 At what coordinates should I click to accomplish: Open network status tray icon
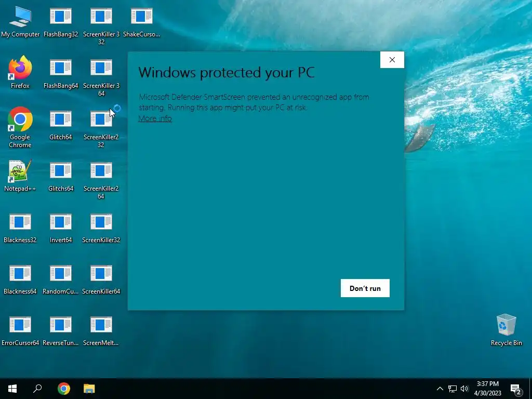coord(453,389)
